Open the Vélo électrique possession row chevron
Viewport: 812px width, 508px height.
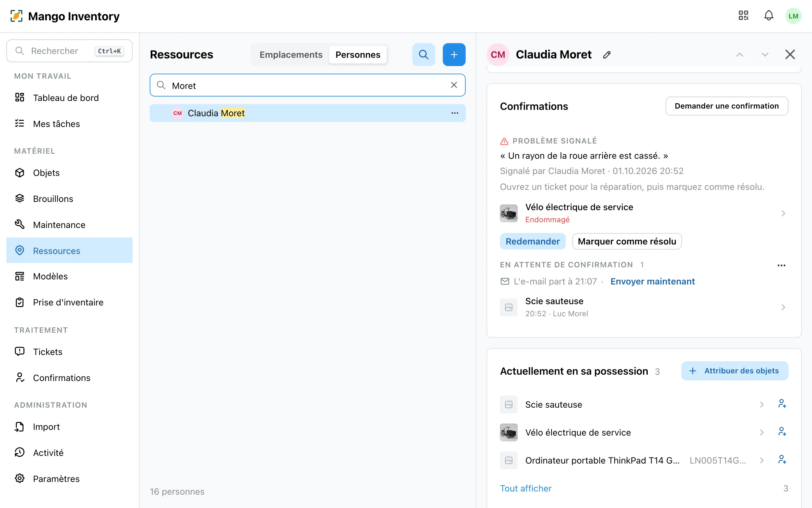pyautogui.click(x=762, y=432)
